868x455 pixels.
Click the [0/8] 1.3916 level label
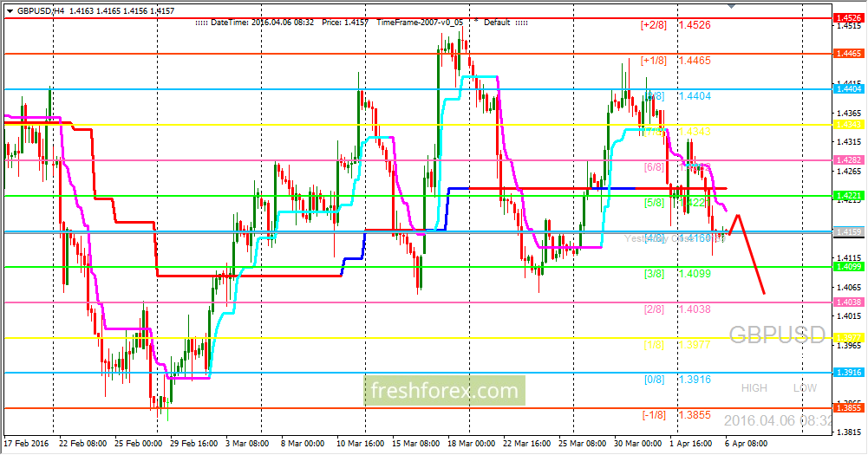(x=677, y=380)
